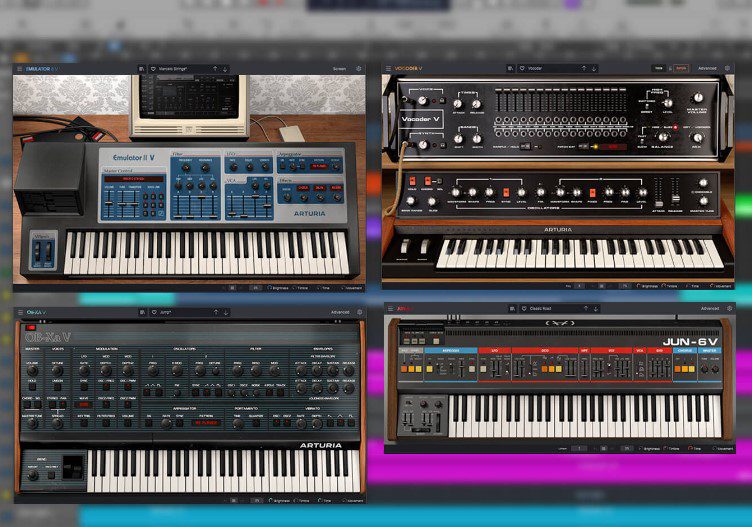Select the Voice tab in Vocoder V toolbar
Image resolution: width=752 pixels, height=527 pixels.
(x=659, y=69)
